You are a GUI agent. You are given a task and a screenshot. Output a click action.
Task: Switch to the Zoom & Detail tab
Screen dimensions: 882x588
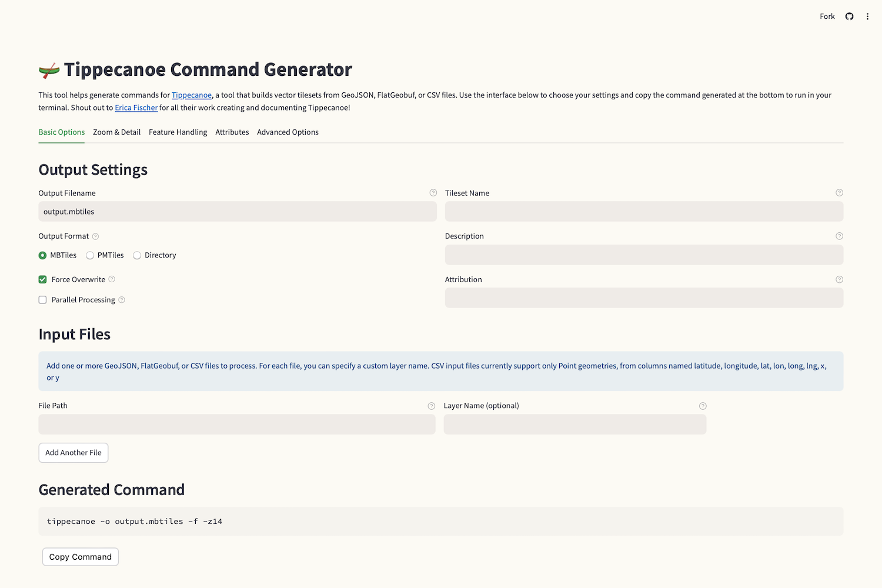pyautogui.click(x=117, y=132)
